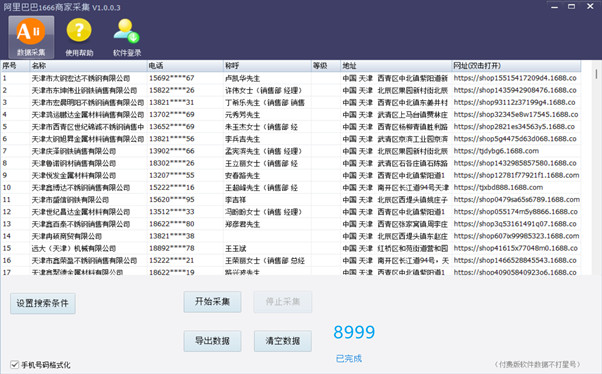The height and width of the screenshot is (374, 602).
Task: Click address cell 红桥区和苑街道营和园
Action: [x=395, y=248]
